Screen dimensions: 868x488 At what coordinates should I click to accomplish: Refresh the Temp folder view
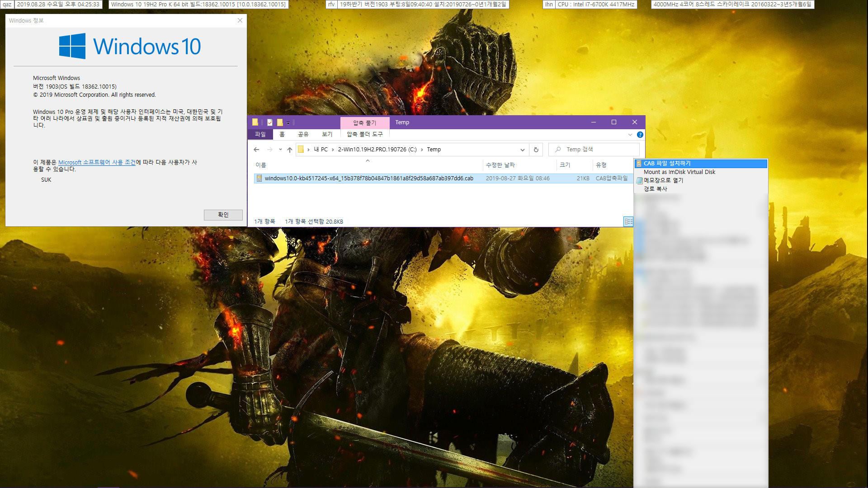pos(536,150)
